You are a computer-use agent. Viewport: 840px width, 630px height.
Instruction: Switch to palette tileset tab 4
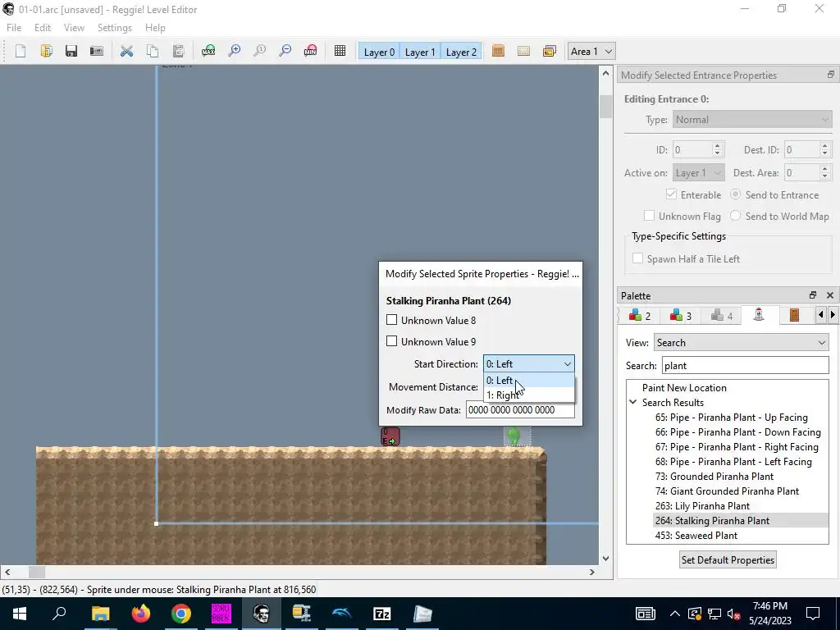721,316
